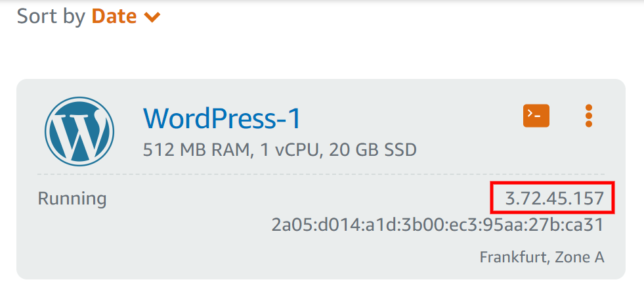The width and height of the screenshot is (644, 288).
Task: Click the 'Sort by' label
Action: (51, 16)
